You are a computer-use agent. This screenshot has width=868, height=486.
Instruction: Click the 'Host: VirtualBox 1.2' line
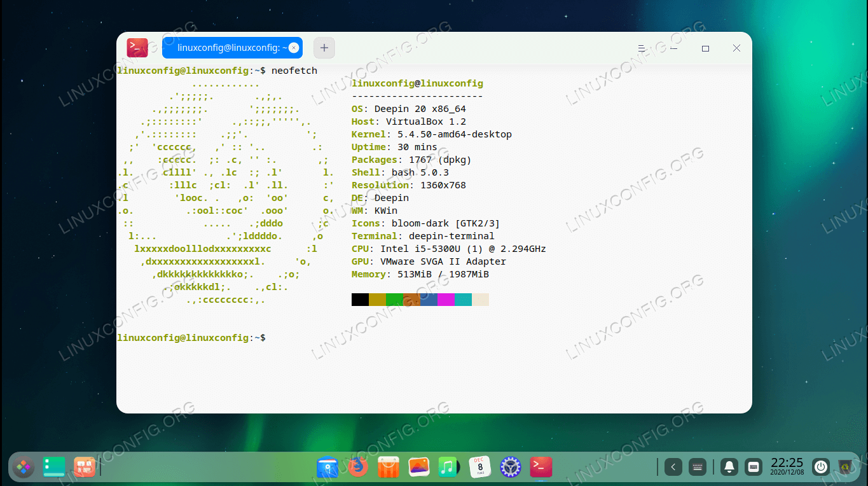click(x=409, y=121)
